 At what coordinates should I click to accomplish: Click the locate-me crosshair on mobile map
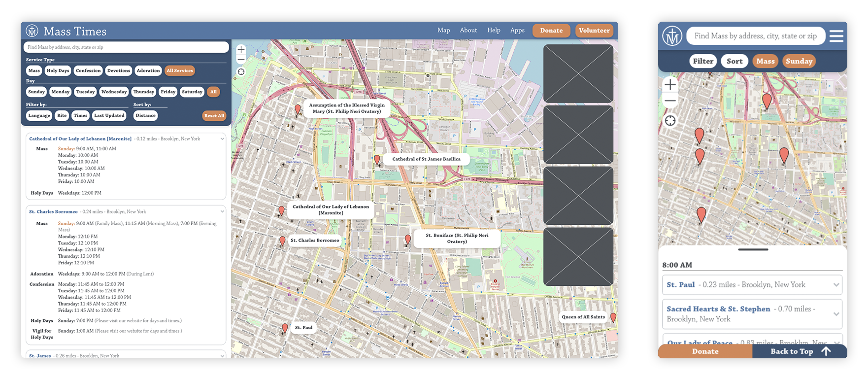(x=670, y=121)
